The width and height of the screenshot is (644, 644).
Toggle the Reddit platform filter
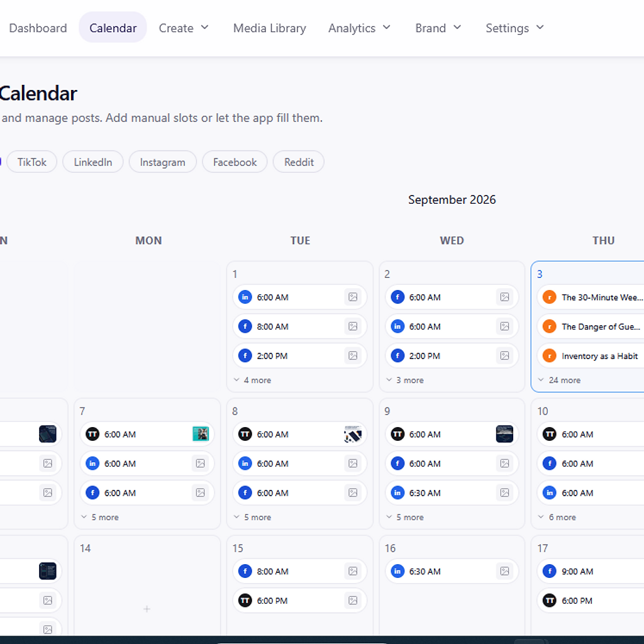click(x=299, y=162)
